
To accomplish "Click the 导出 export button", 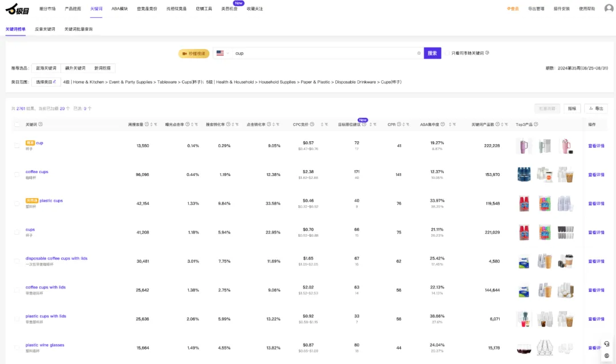I will pyautogui.click(x=596, y=109).
